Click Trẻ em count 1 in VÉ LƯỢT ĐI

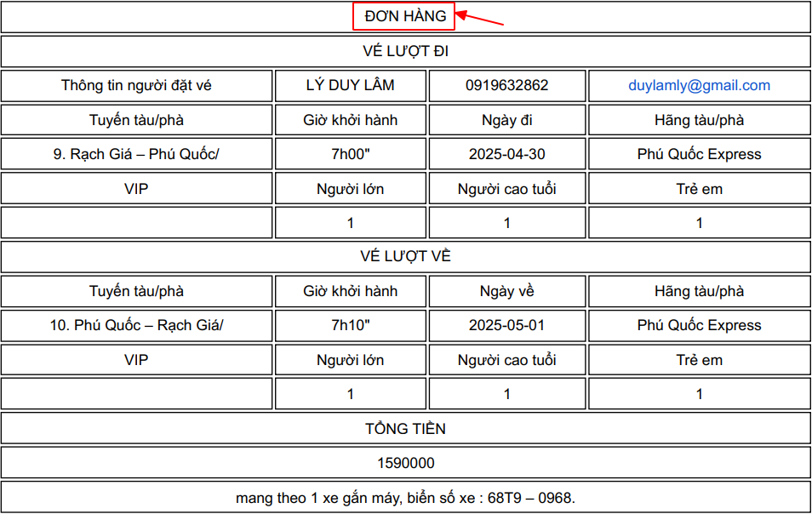click(699, 223)
